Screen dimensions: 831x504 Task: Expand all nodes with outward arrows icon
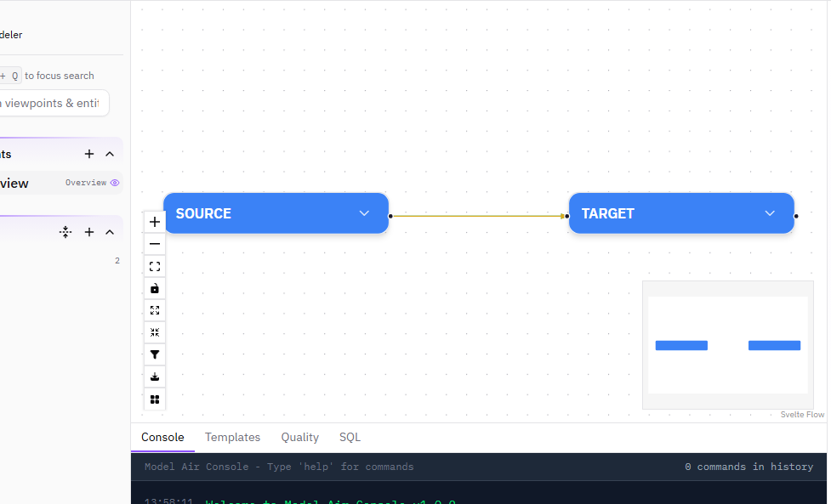[x=155, y=310]
